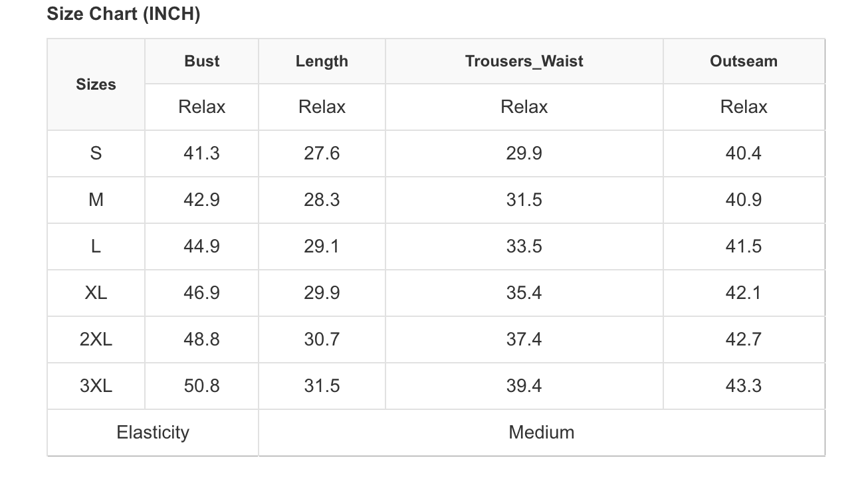Click the 35.4 trousers waist value for XL
Screen dimensions: 868x489
click(x=524, y=293)
